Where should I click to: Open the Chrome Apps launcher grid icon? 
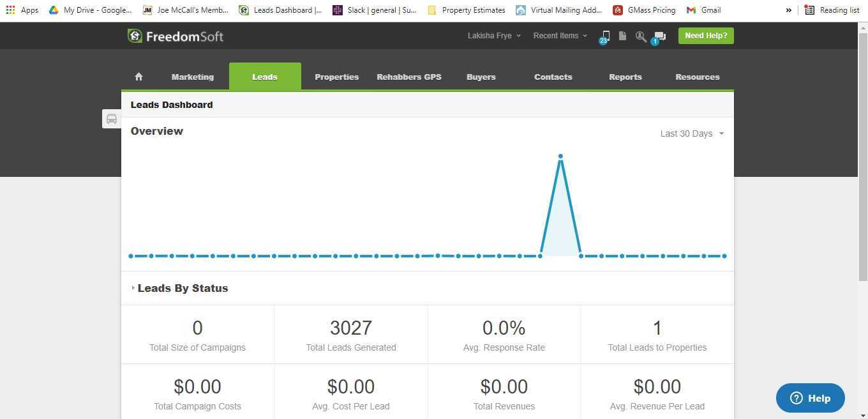tap(10, 10)
